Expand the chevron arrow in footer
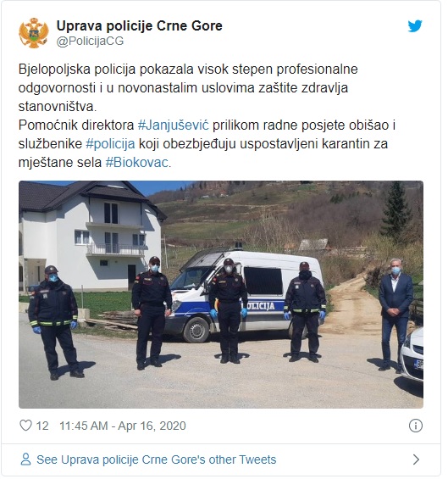 [x=416, y=460]
